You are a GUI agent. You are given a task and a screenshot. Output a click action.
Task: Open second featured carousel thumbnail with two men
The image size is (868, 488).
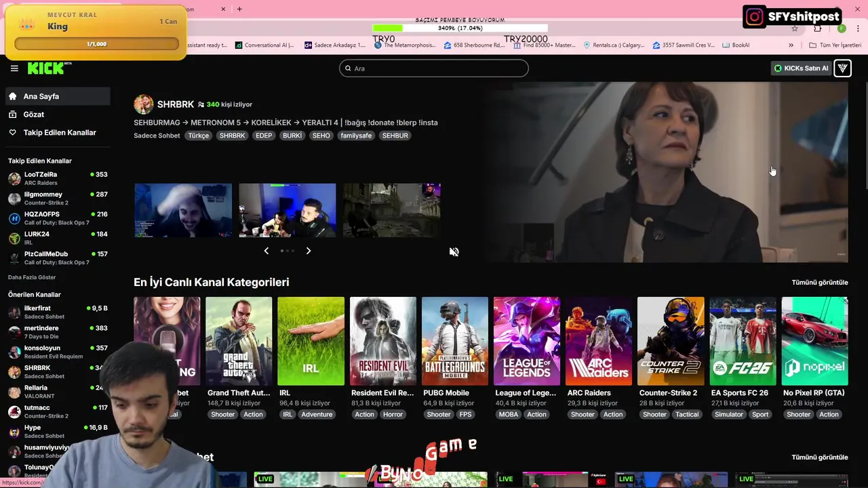(x=288, y=210)
